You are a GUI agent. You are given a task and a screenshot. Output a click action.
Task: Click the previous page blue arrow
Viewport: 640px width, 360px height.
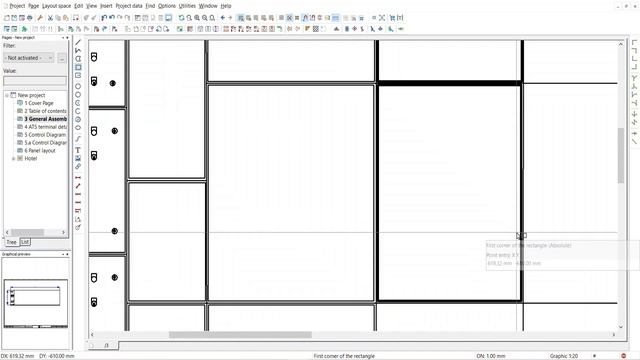[223, 18]
